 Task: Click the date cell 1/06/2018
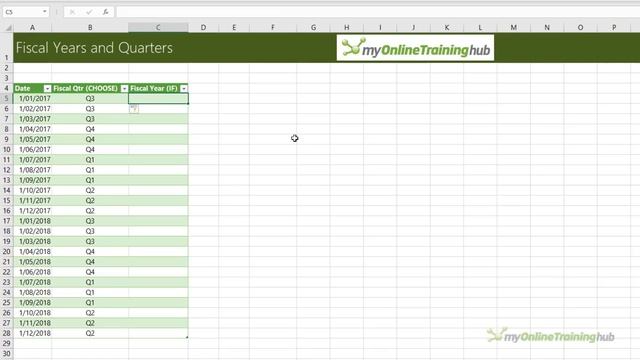point(33,272)
